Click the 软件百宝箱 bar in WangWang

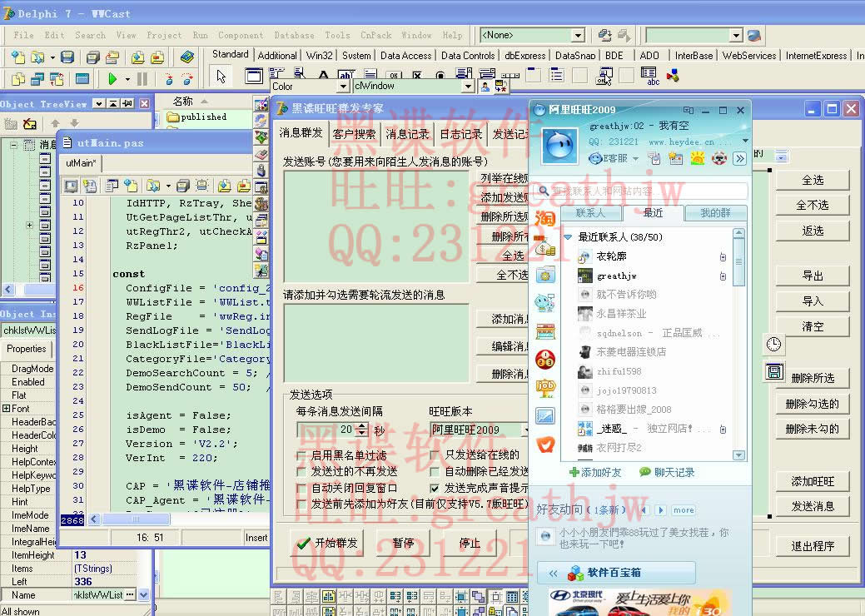(615, 573)
